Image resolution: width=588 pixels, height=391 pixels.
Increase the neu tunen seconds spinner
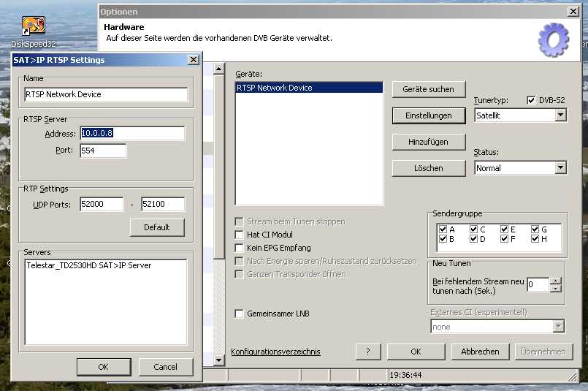(x=556, y=281)
